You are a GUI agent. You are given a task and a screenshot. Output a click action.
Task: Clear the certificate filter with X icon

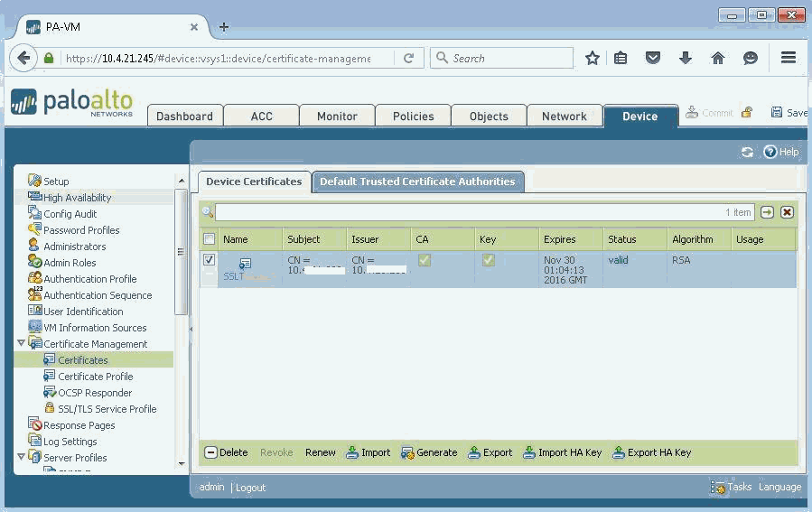point(787,212)
